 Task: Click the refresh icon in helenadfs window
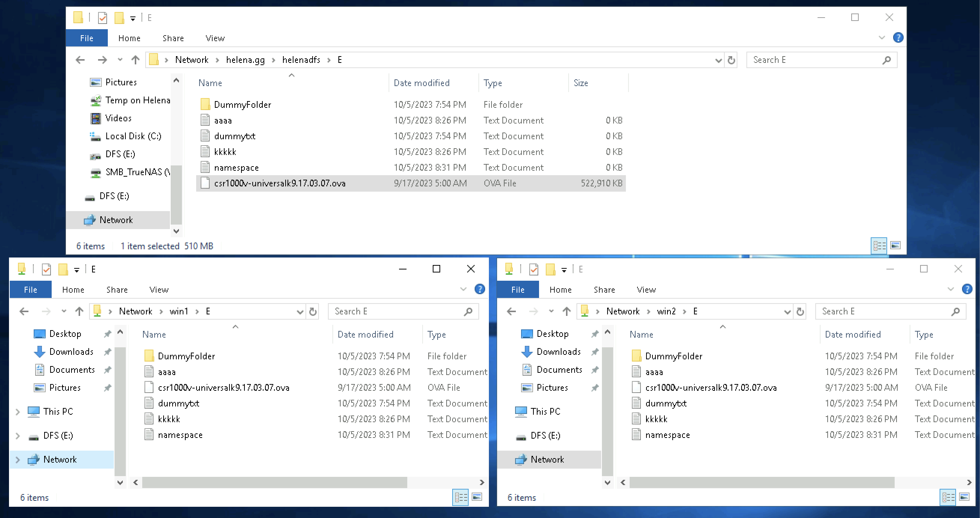coord(731,60)
